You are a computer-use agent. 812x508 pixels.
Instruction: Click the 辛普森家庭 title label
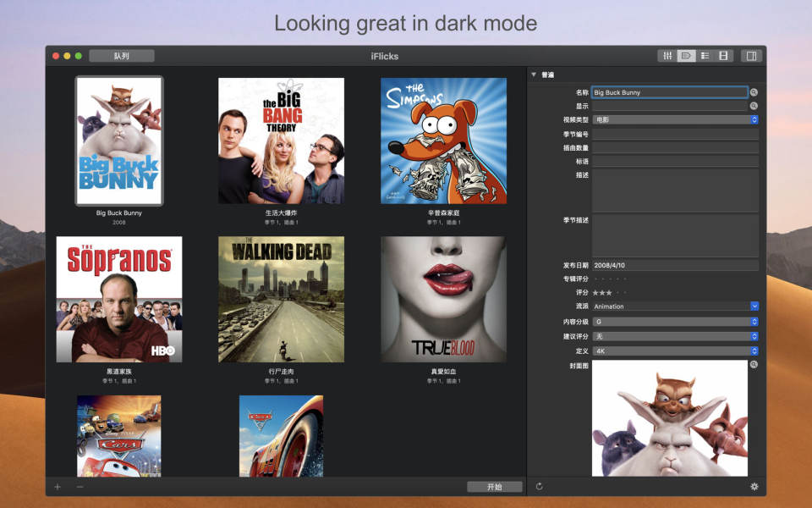(444, 213)
